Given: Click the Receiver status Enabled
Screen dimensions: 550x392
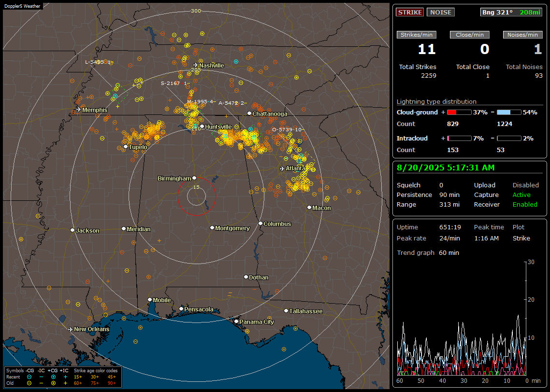Looking at the screenshot, I should pyautogui.click(x=525, y=204).
